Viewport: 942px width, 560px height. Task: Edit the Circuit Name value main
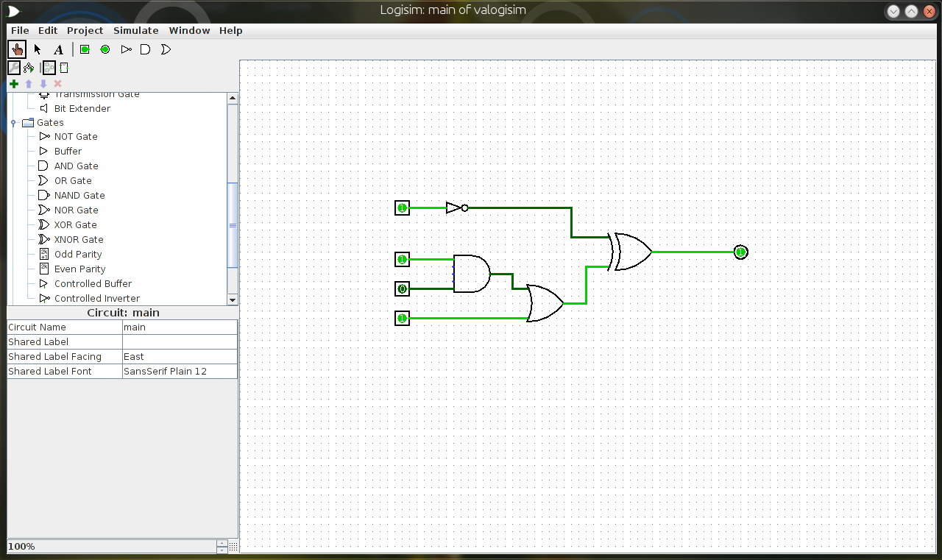click(x=180, y=327)
